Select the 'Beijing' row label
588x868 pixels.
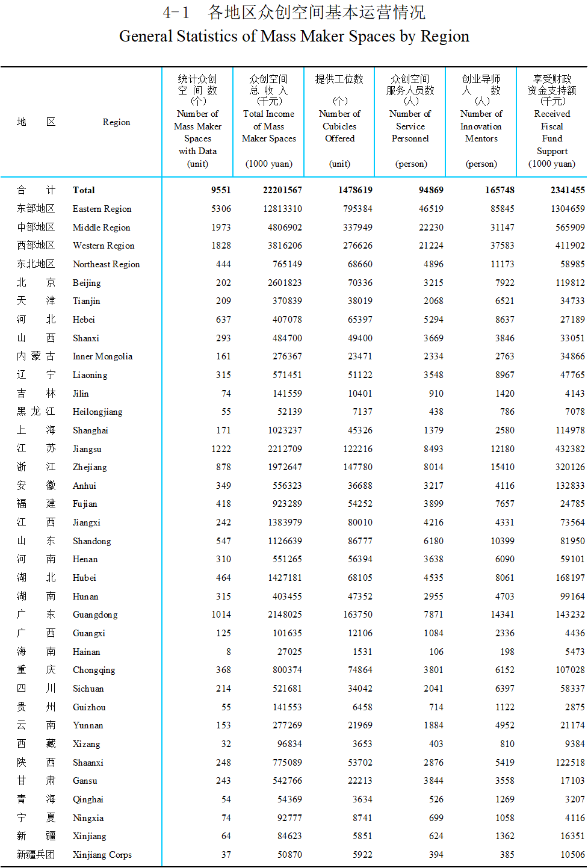(x=87, y=283)
